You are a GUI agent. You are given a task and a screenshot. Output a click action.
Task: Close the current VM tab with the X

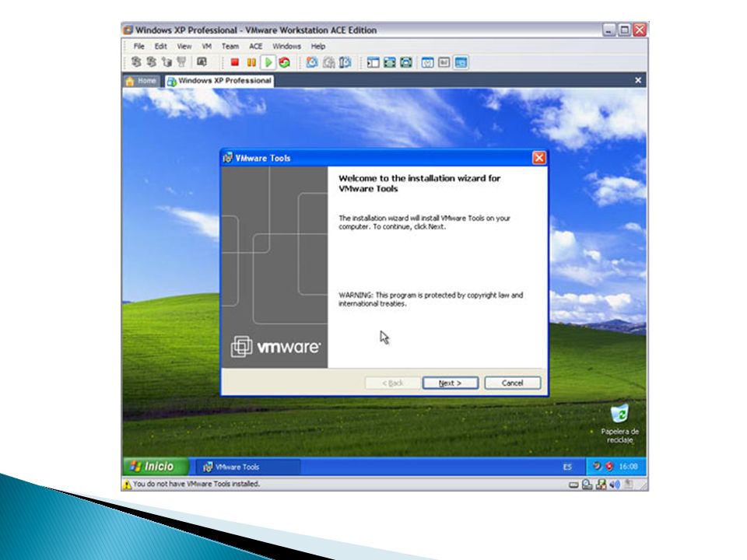(638, 80)
